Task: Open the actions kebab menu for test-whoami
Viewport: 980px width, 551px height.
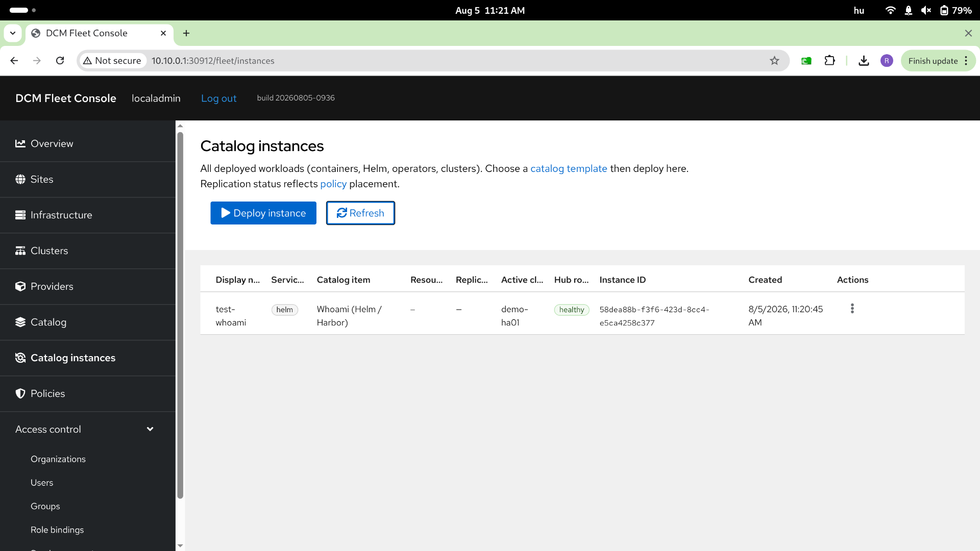Action: 852,309
